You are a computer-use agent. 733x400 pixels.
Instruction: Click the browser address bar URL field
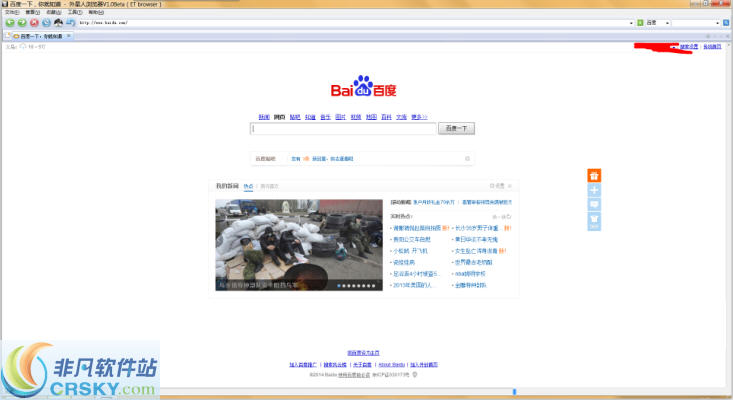tap(353, 22)
